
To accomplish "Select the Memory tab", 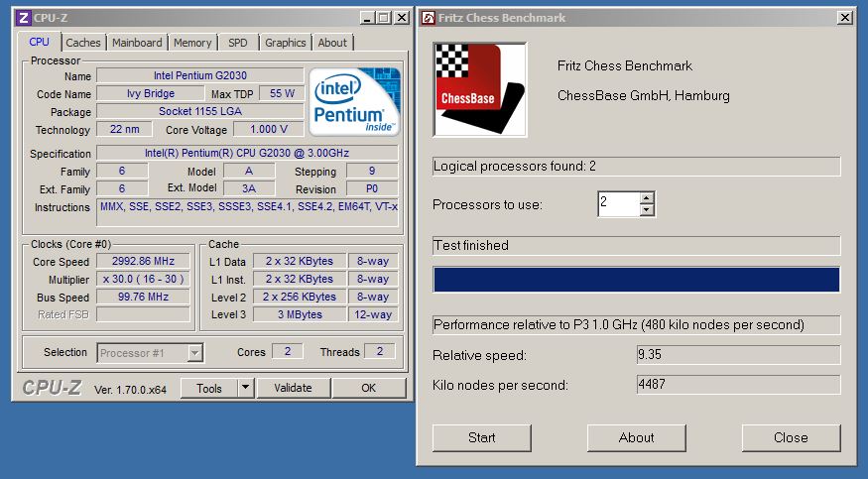I will click(192, 43).
